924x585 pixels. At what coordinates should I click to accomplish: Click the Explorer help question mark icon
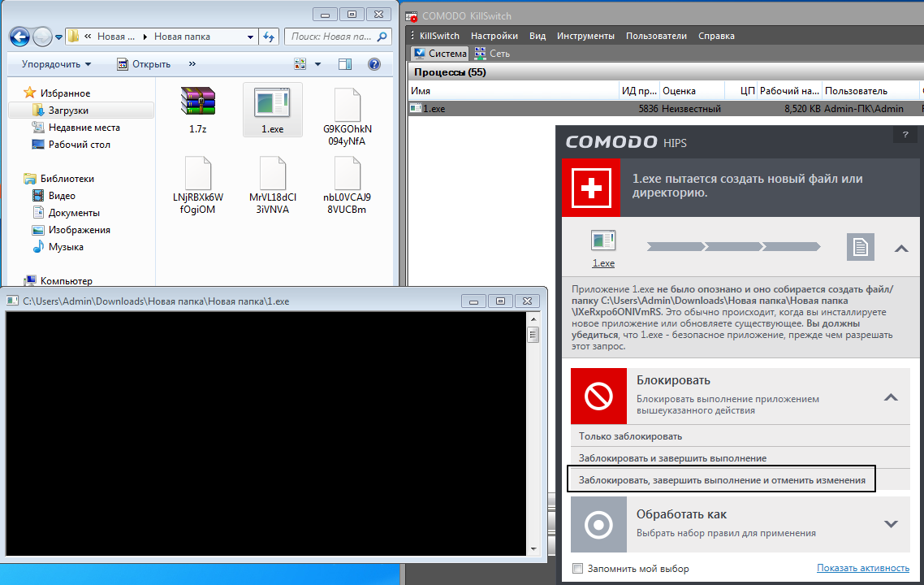(374, 64)
